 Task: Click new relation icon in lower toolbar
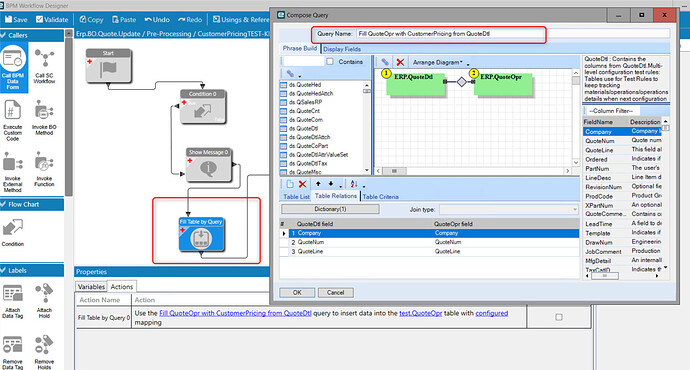[290, 184]
